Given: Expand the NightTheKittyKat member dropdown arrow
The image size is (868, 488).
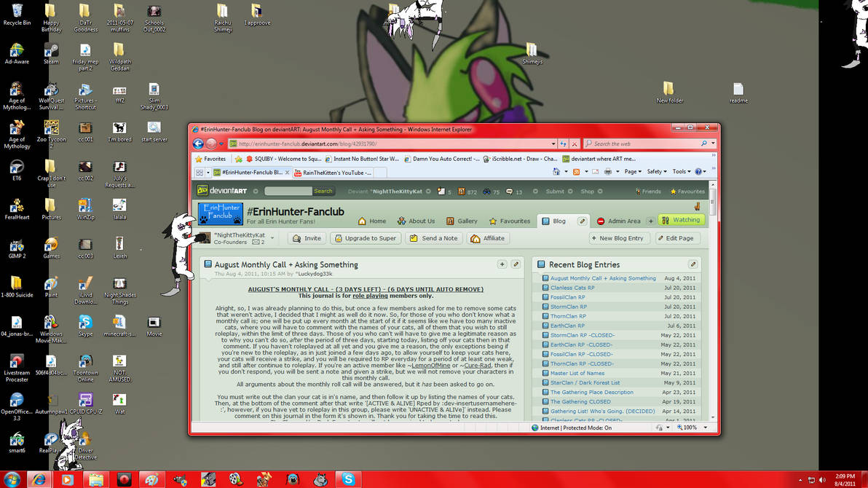Looking at the screenshot, I should point(272,238).
